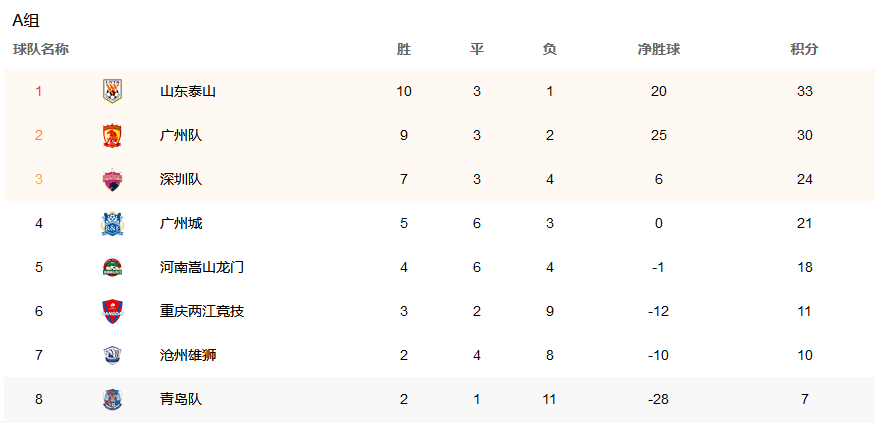Click the 广州队 red team logo
The height and width of the screenshot is (423, 875).
tap(112, 136)
